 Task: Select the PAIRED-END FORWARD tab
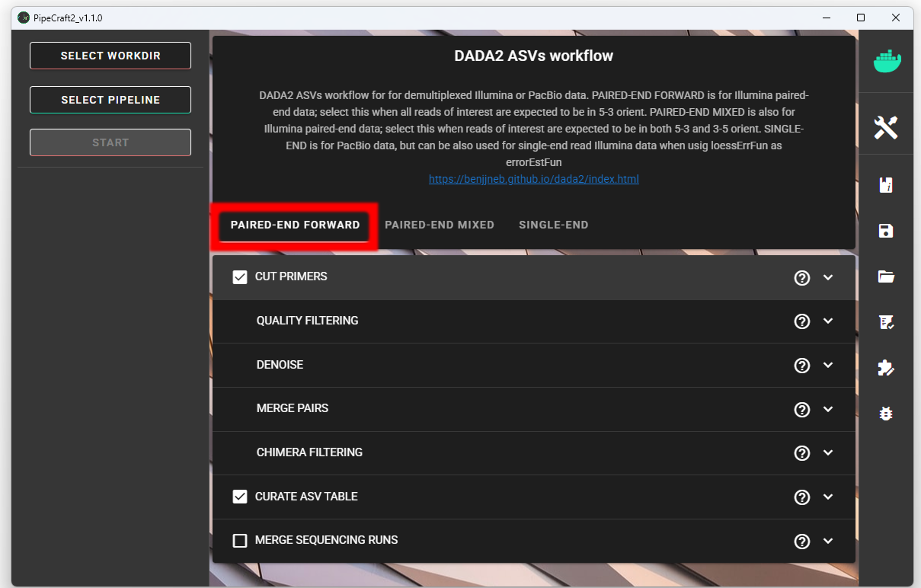pos(295,225)
